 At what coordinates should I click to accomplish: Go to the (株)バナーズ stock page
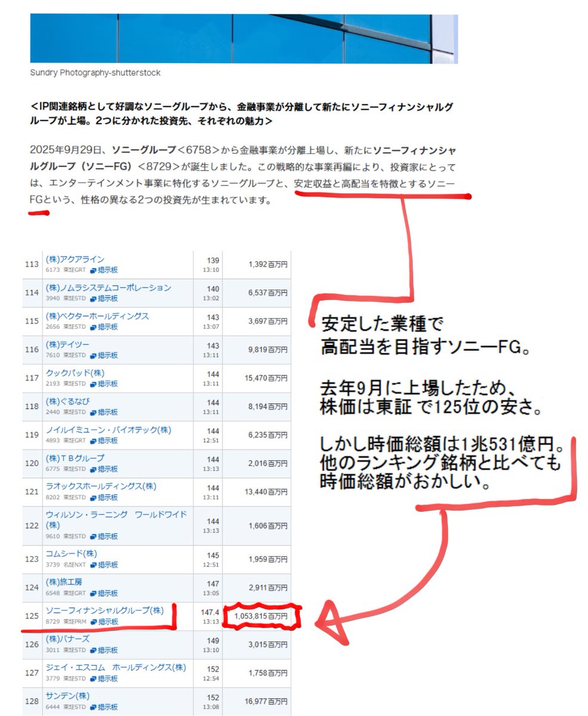(x=68, y=640)
